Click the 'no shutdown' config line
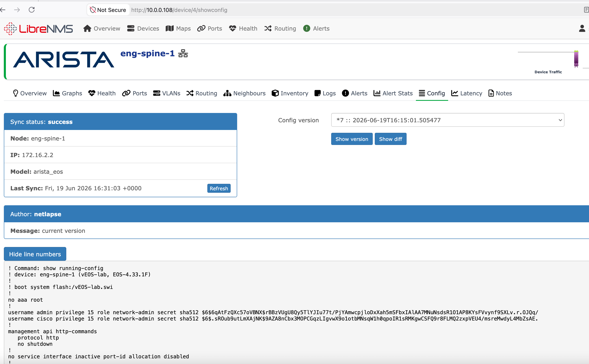589x364 pixels. (x=35, y=344)
